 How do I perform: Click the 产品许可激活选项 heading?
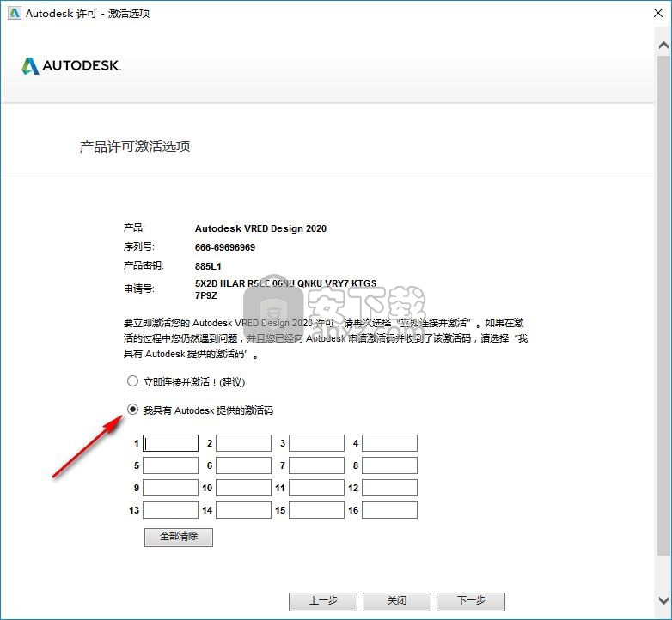[135, 147]
